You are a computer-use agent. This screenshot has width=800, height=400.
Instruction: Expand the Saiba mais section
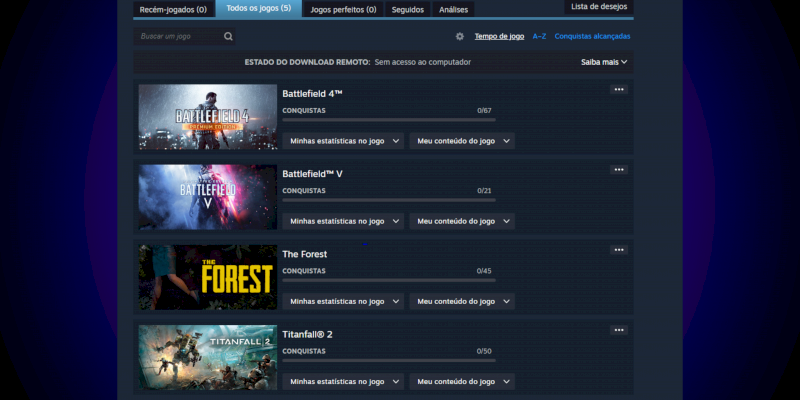click(604, 62)
